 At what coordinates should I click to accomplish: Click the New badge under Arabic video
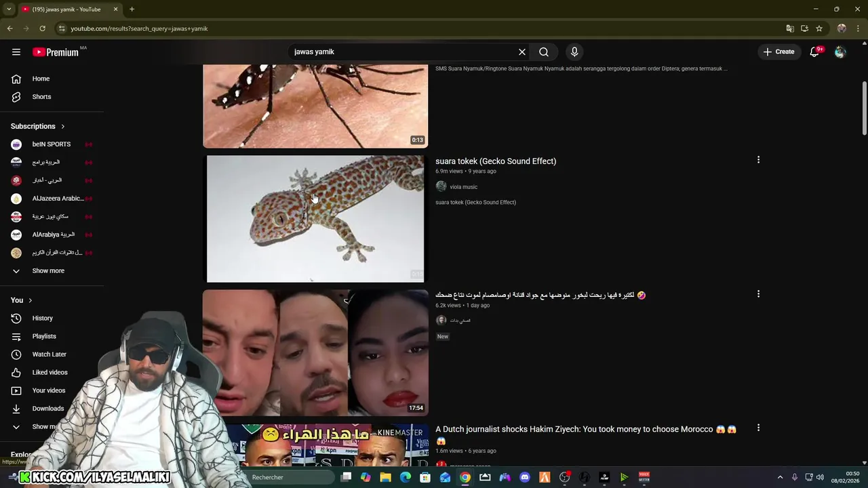[443, 336]
